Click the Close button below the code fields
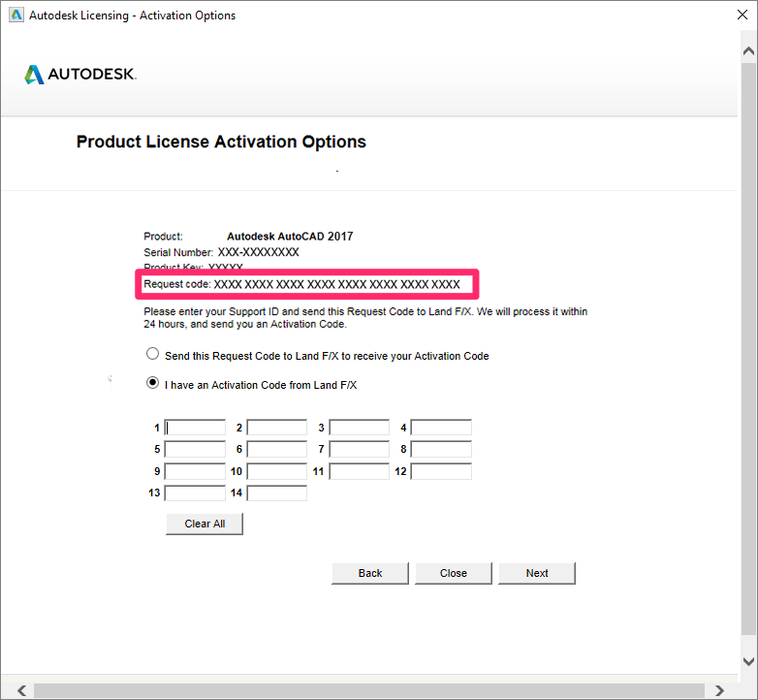 pos(454,573)
